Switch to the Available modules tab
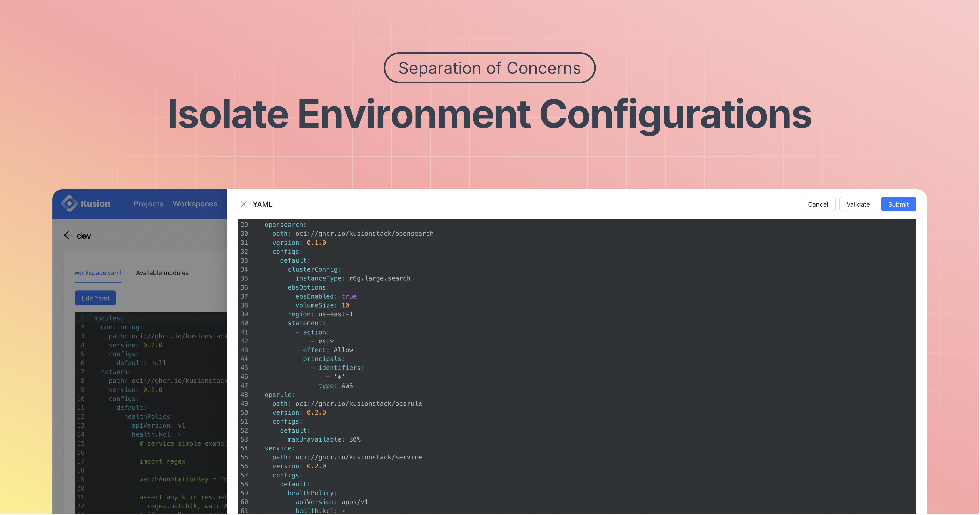 (x=162, y=272)
